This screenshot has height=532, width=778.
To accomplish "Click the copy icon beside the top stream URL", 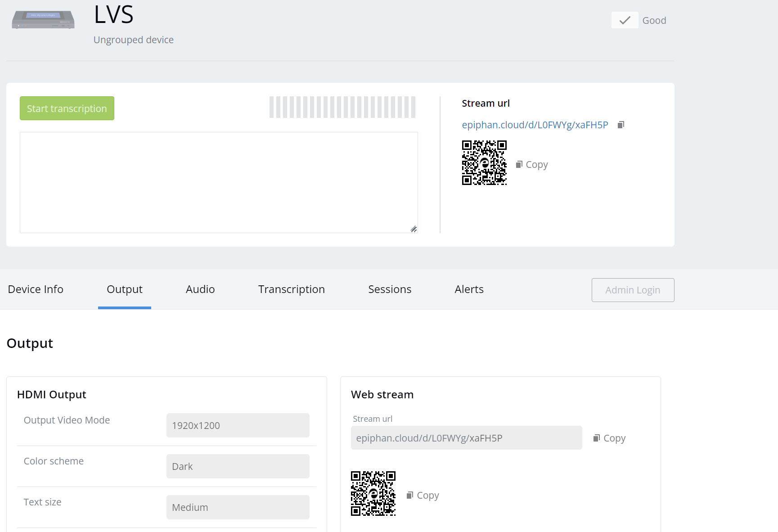I will (x=621, y=125).
